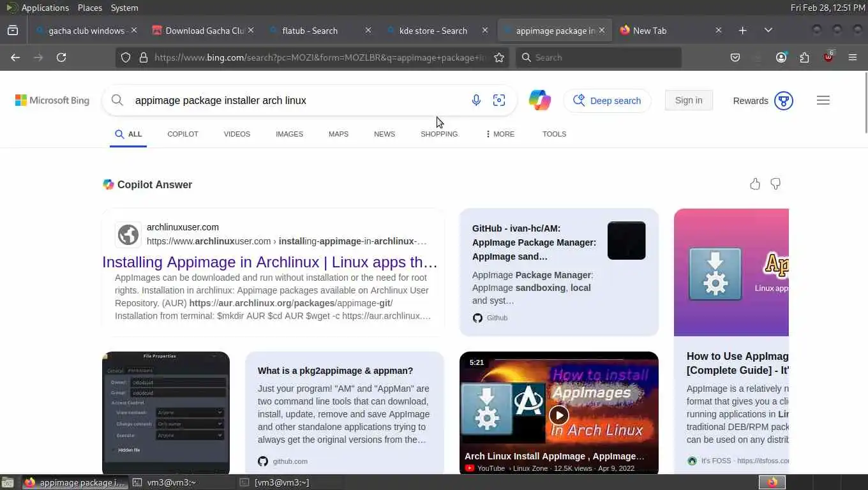This screenshot has width=868, height=490.
Task: Click the Bing voice search microphone icon
Action: 476,100
